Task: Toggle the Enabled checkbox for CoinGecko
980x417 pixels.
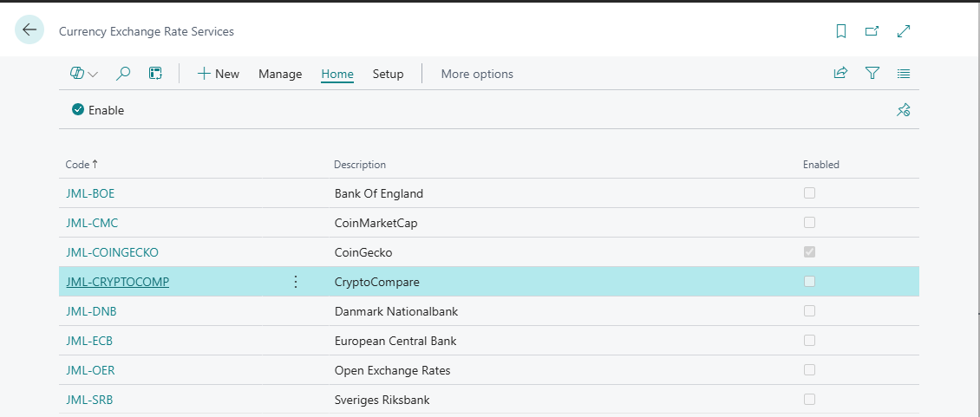Action: tap(809, 252)
